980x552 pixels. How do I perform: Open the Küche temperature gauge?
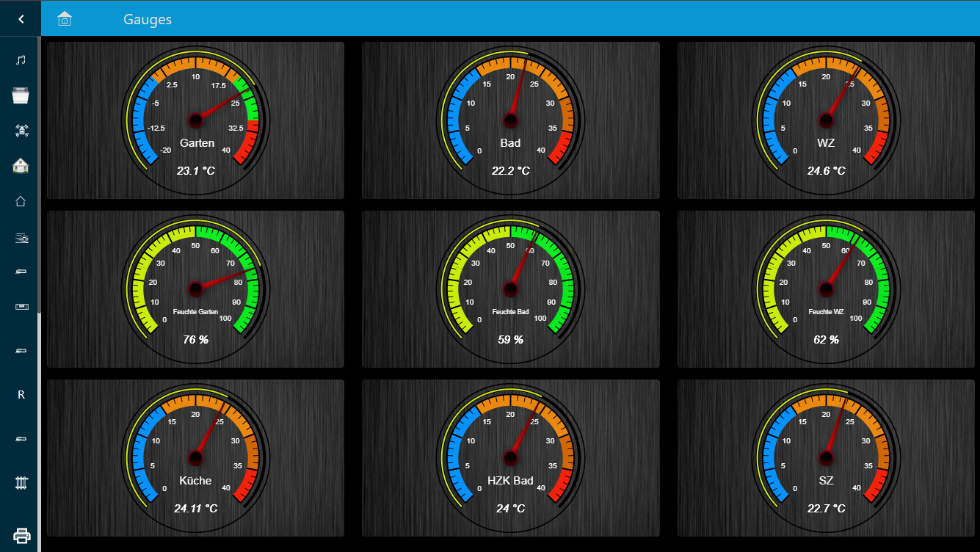[x=195, y=458]
